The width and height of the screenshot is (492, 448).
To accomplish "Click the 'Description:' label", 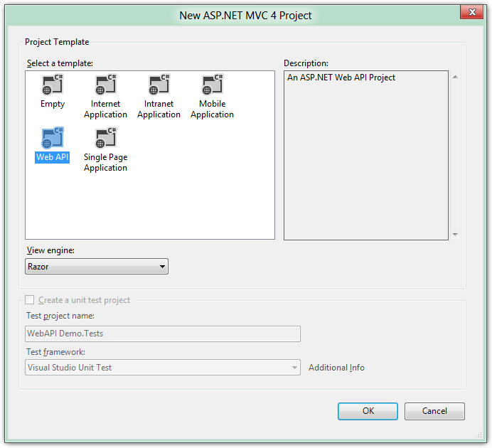I will [x=306, y=63].
